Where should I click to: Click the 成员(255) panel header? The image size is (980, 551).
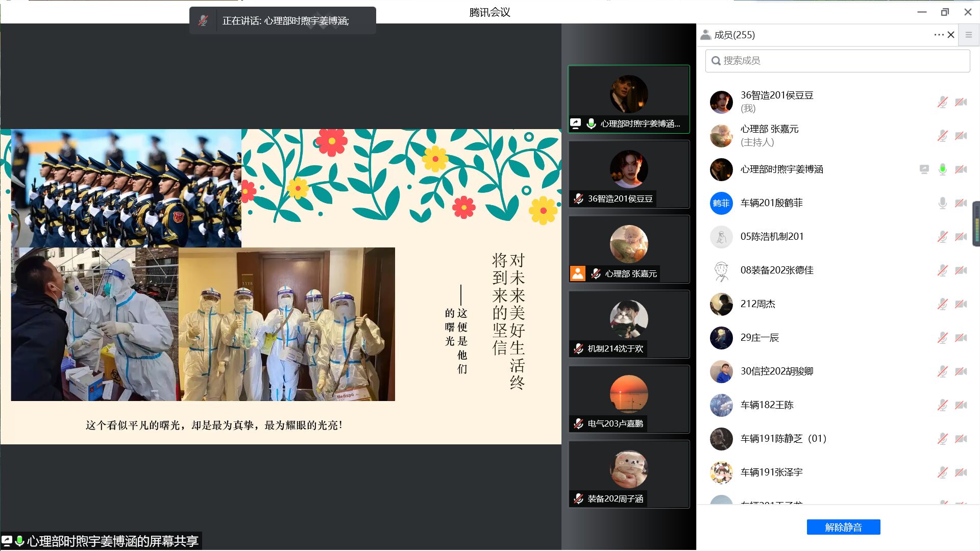[x=734, y=35]
